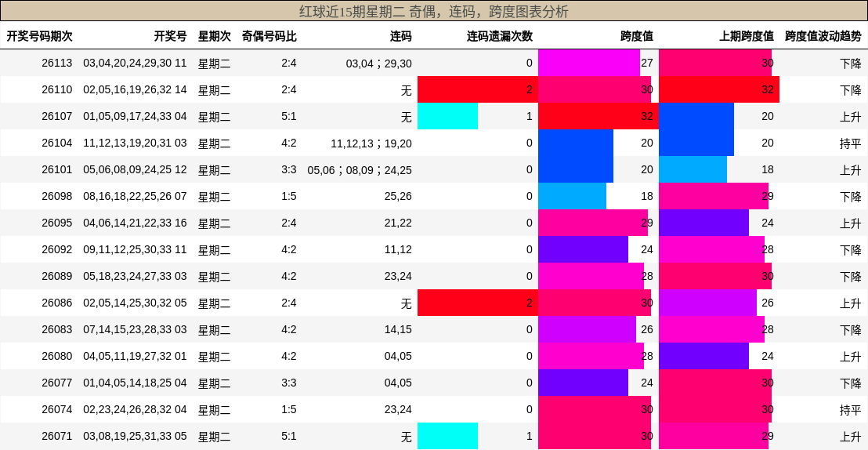Viewport: 868px width, 450px height.
Task: Click draw numbers 09,11,12,25,30,33 11
Action: click(x=135, y=249)
